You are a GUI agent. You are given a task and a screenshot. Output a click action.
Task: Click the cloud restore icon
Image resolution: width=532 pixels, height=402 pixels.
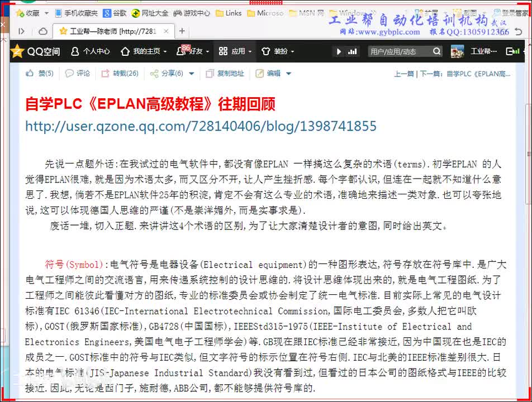[x=42, y=31]
